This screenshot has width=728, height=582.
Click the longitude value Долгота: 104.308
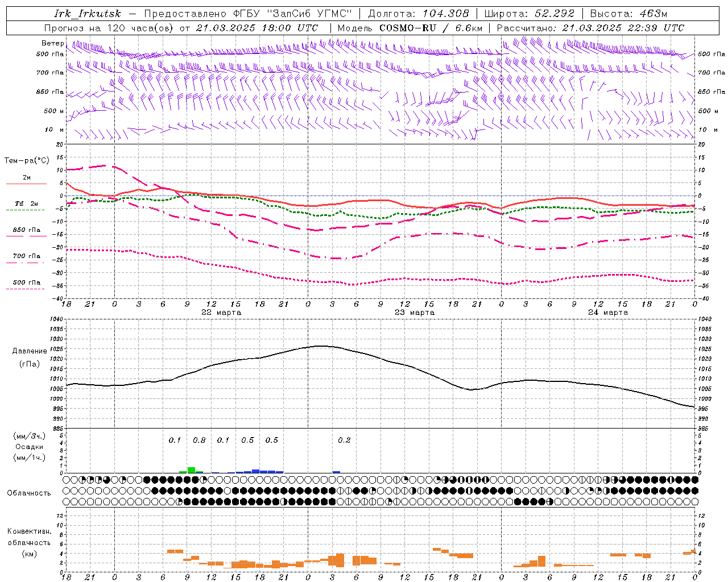click(419, 14)
